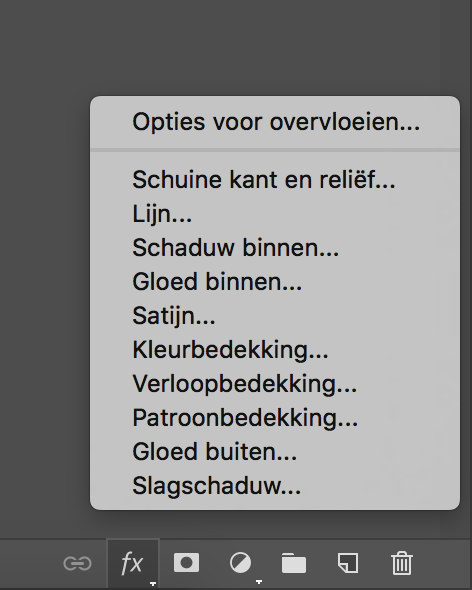Create a new group with folder icon
The image size is (472, 590).
(294, 563)
